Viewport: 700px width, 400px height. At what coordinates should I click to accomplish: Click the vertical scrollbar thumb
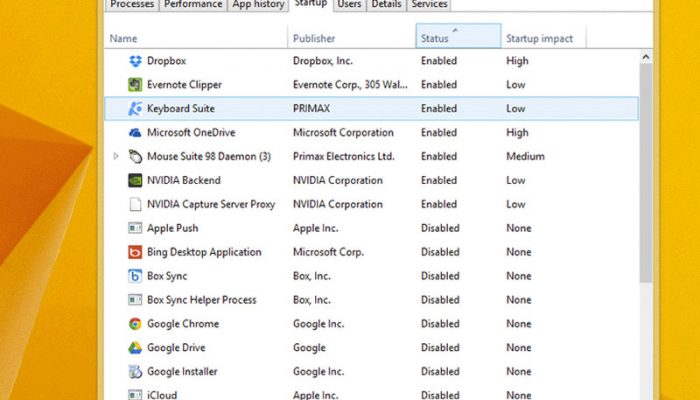point(646,173)
